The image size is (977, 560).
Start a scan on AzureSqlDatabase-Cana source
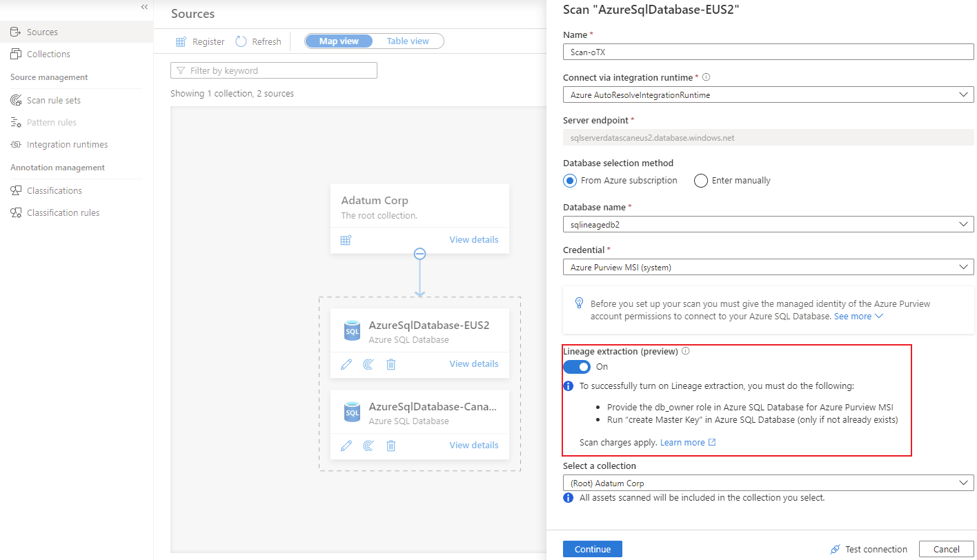[x=368, y=446]
